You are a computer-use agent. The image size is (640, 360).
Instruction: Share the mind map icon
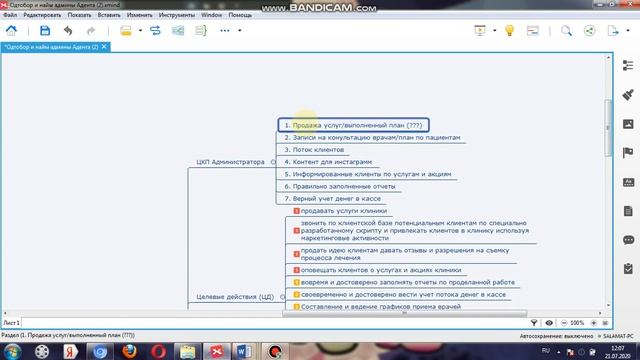[x=589, y=31]
